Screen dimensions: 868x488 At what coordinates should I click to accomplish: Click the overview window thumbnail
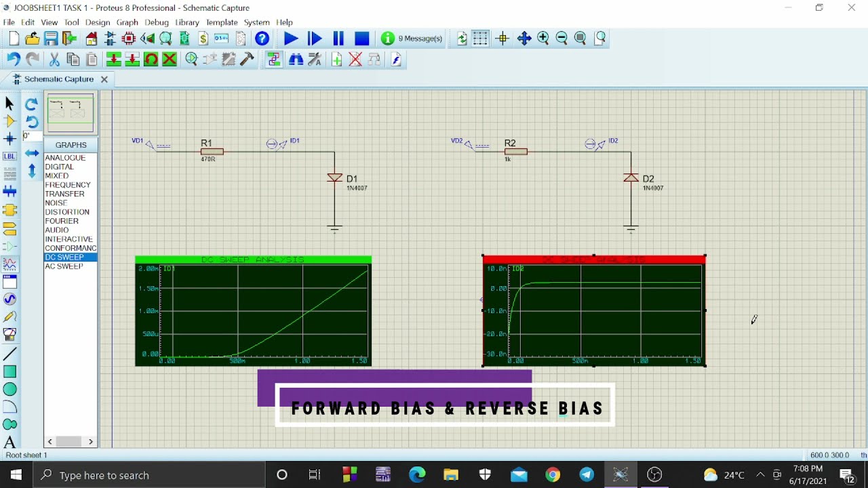pyautogui.click(x=71, y=113)
